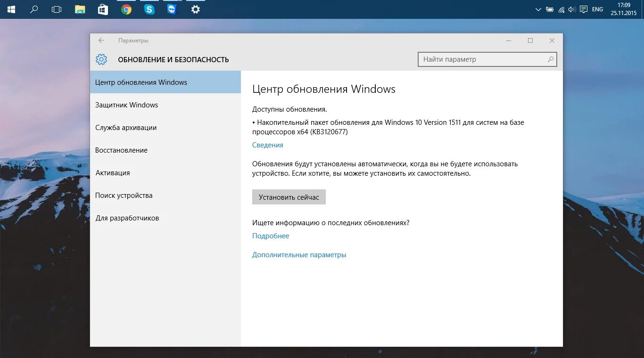Open volume control tray icon

pos(572,9)
